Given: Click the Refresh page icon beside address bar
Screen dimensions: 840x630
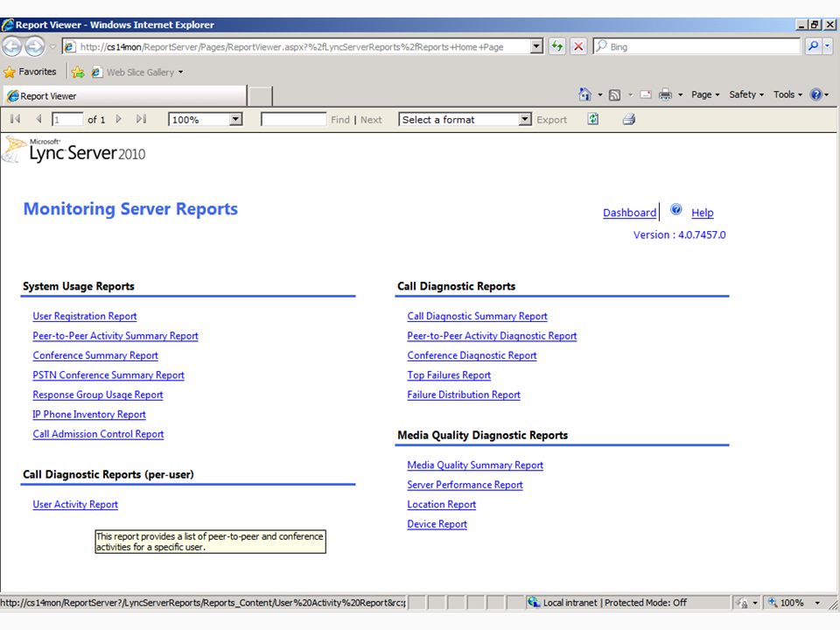Looking at the screenshot, I should (x=557, y=46).
